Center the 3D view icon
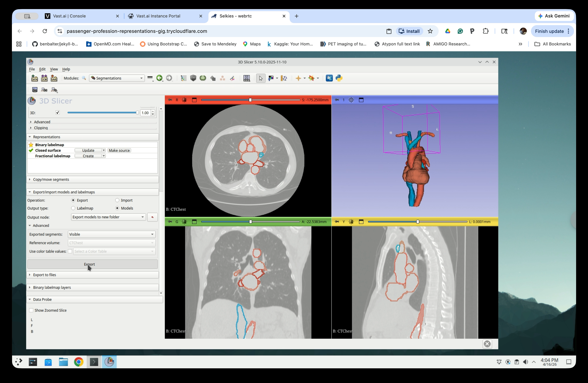Image resolution: width=588 pixels, height=383 pixels. click(x=351, y=100)
